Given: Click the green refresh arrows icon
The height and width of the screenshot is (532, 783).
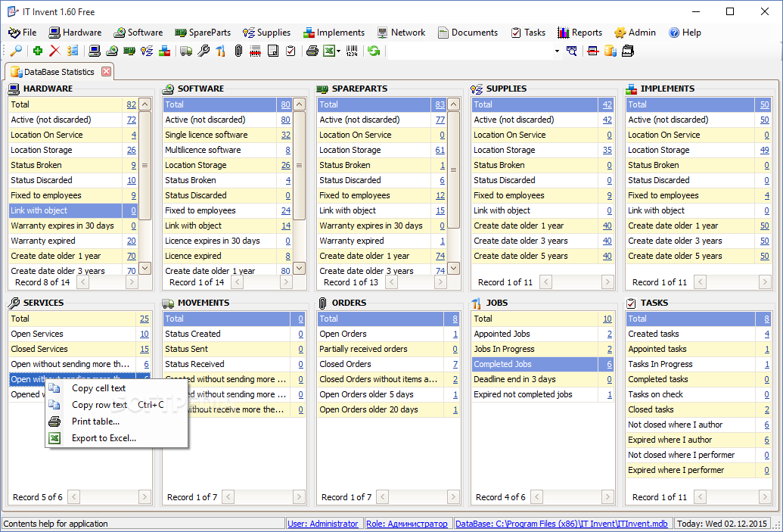Looking at the screenshot, I should point(374,51).
